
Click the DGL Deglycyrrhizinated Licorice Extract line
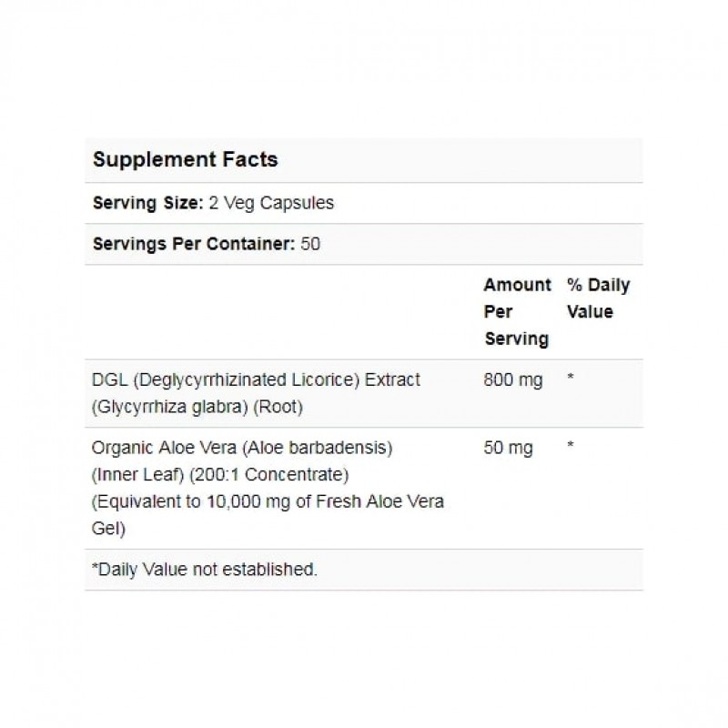(257, 379)
